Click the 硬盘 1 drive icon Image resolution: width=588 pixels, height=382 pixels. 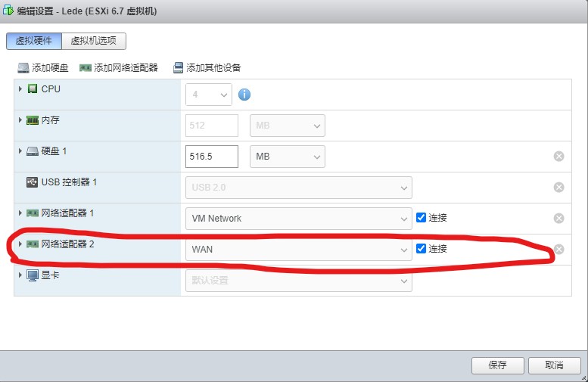pos(33,151)
